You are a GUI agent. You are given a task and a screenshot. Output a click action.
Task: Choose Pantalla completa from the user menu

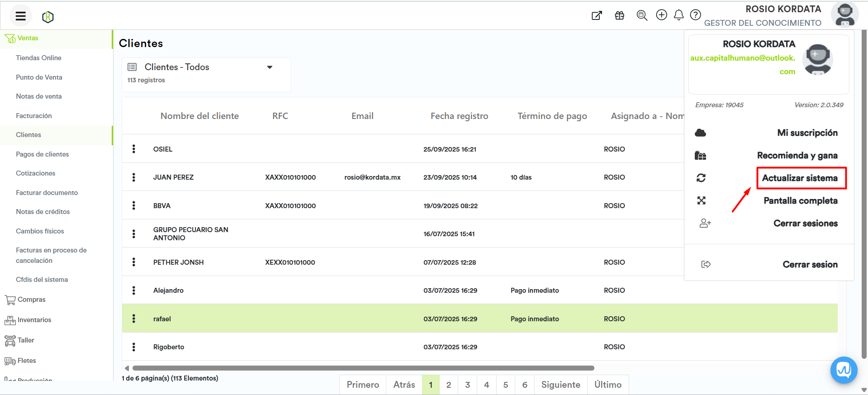click(x=800, y=200)
